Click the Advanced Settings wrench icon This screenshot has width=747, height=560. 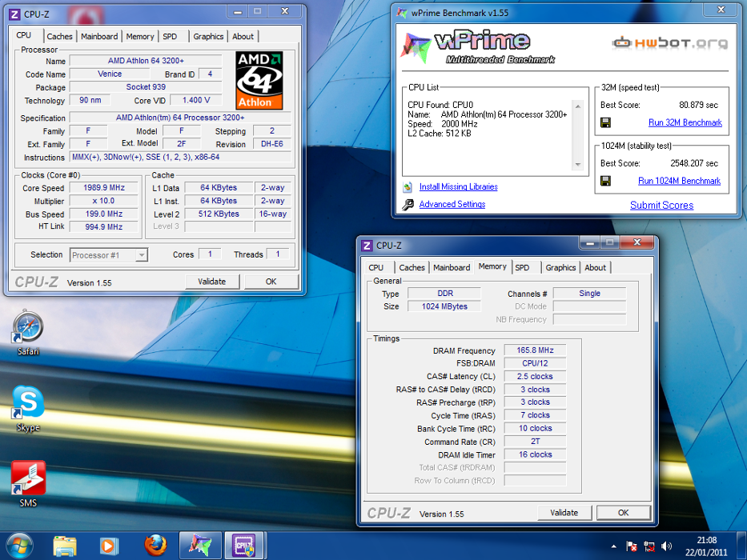click(408, 204)
